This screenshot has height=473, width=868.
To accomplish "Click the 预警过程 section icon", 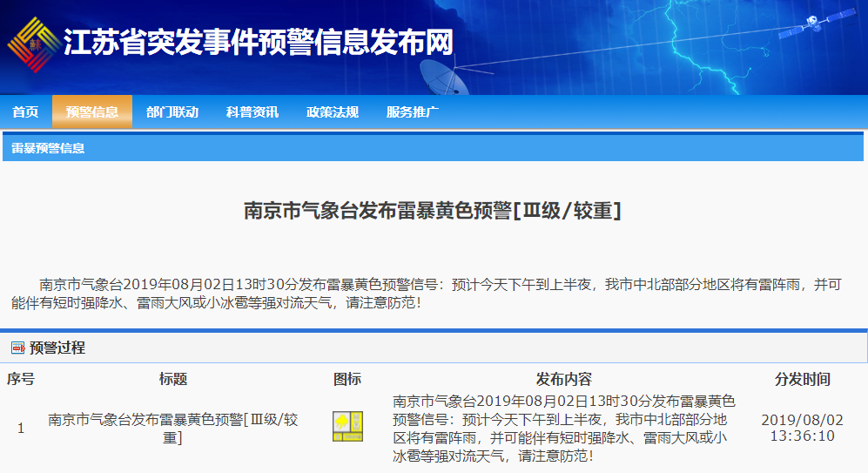I will coord(18,348).
